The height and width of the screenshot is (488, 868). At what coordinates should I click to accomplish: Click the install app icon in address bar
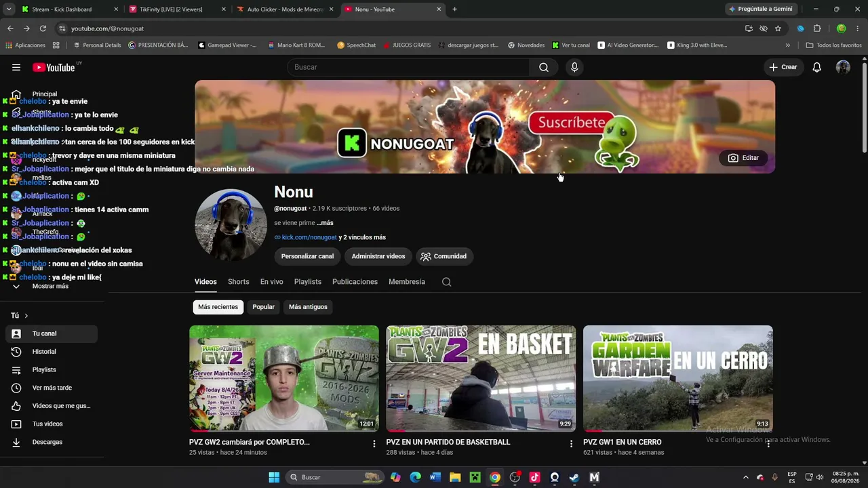(x=749, y=28)
